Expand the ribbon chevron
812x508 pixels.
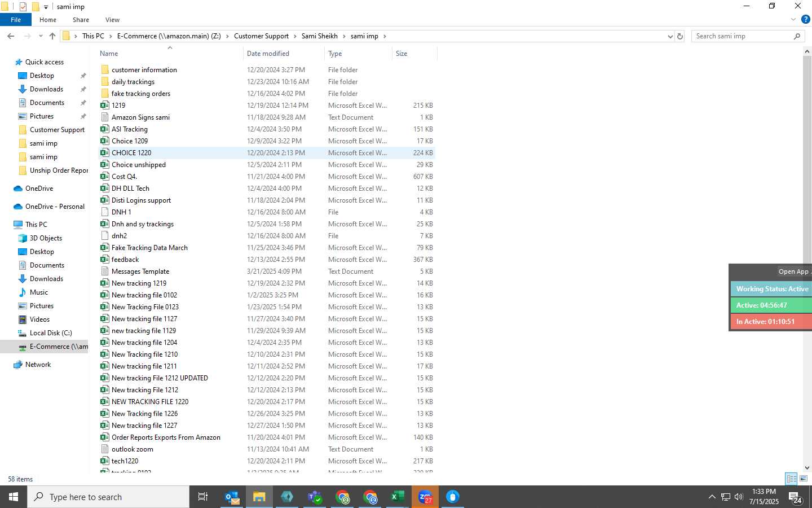pyautogui.click(x=793, y=20)
